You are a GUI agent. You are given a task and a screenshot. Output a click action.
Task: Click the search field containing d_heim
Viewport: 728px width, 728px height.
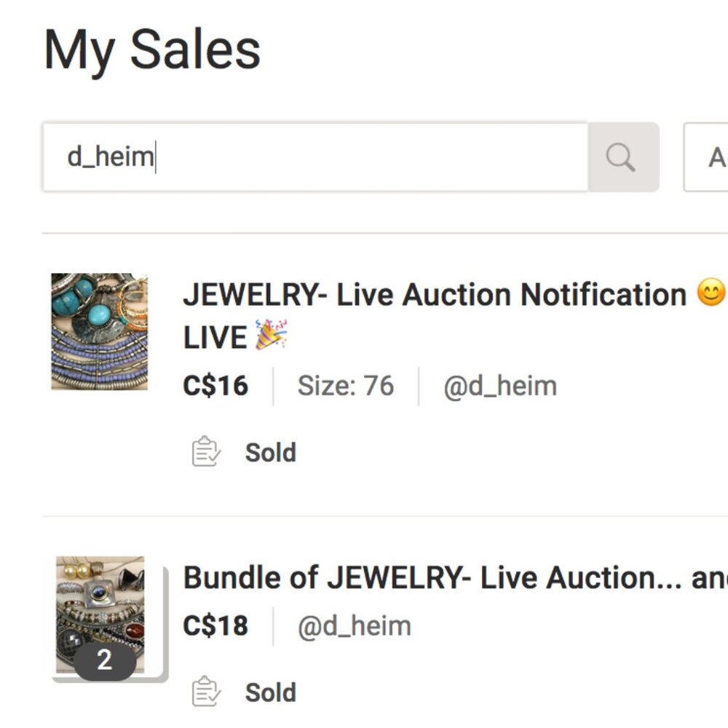click(x=315, y=157)
